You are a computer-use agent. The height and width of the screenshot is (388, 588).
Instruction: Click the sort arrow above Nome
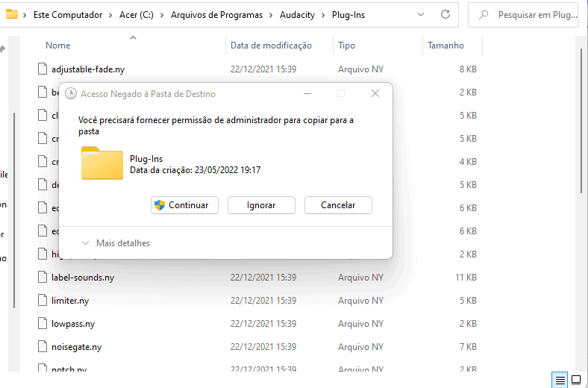[x=133, y=37]
